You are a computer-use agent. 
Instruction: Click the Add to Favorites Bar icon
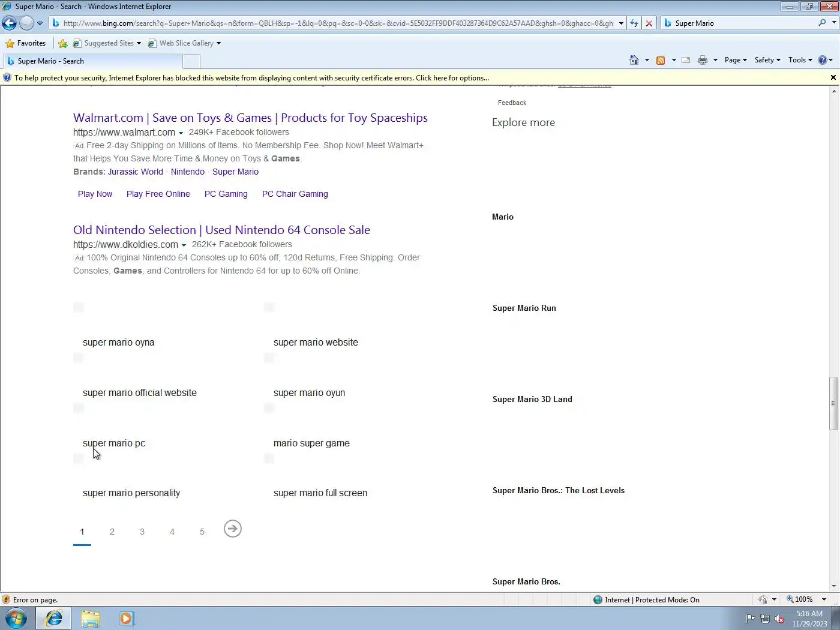click(63, 43)
